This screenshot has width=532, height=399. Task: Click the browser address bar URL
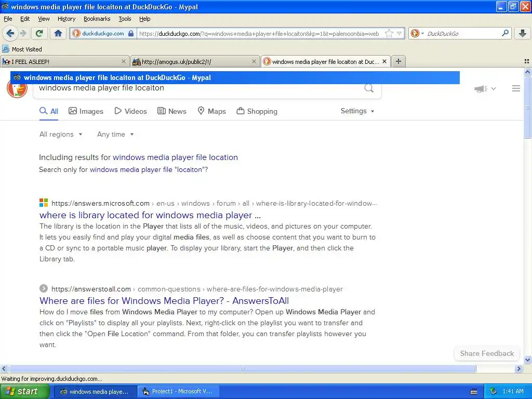(260, 34)
